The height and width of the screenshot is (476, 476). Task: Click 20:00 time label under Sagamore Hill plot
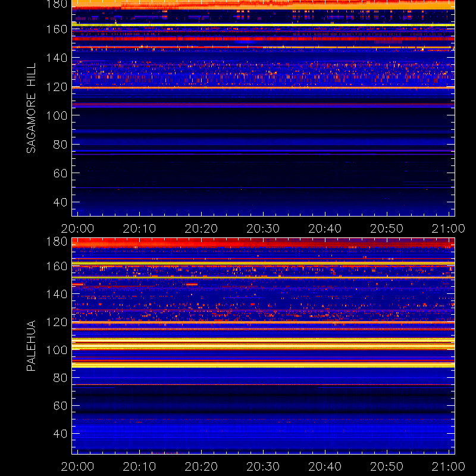point(77,228)
